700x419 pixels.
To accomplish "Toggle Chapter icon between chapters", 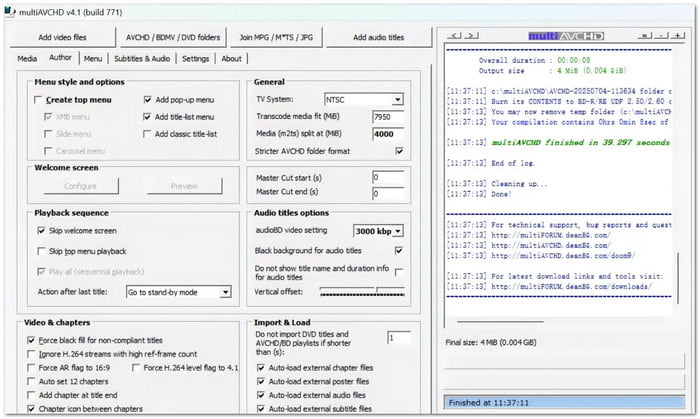I will 31,409.
